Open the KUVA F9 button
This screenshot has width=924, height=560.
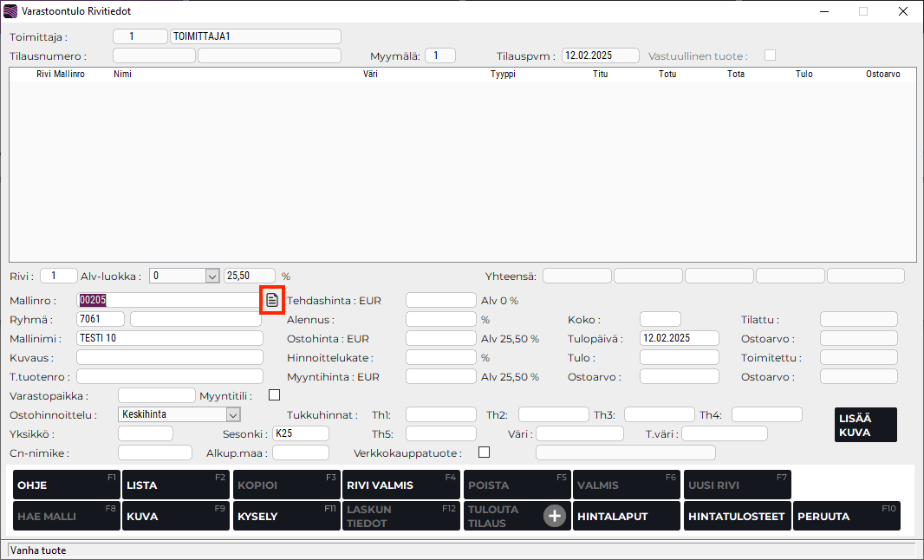click(x=175, y=516)
